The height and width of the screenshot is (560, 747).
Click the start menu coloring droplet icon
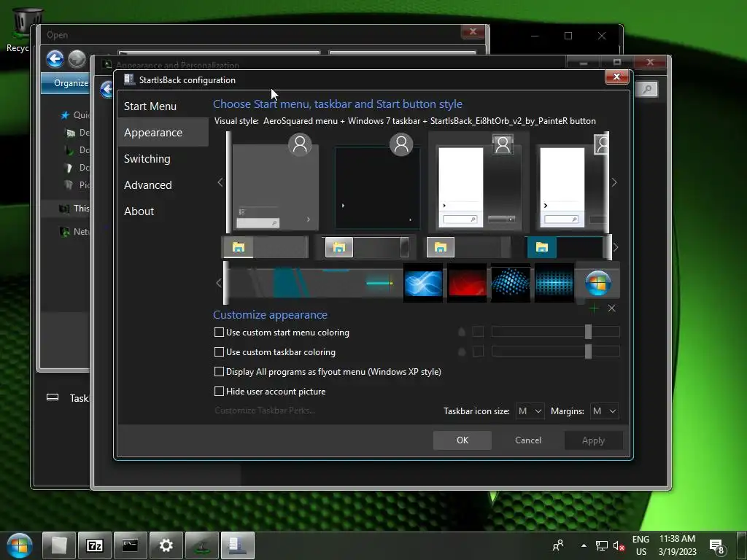tap(461, 332)
